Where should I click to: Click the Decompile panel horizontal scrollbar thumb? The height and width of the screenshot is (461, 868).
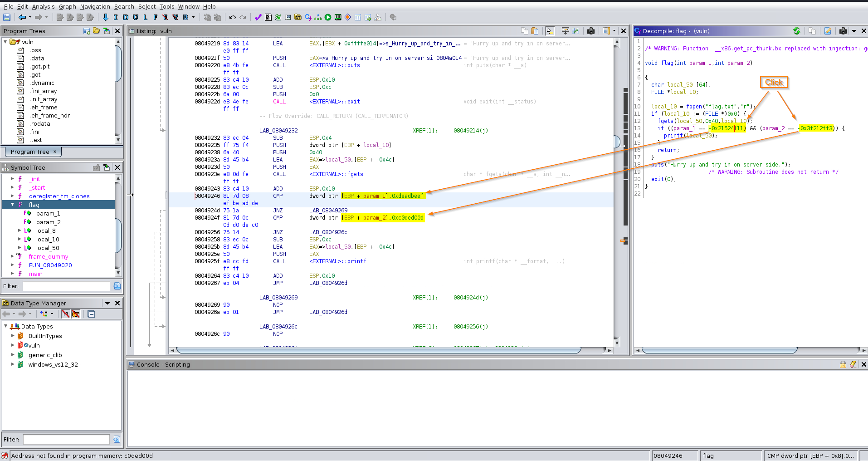click(x=719, y=350)
